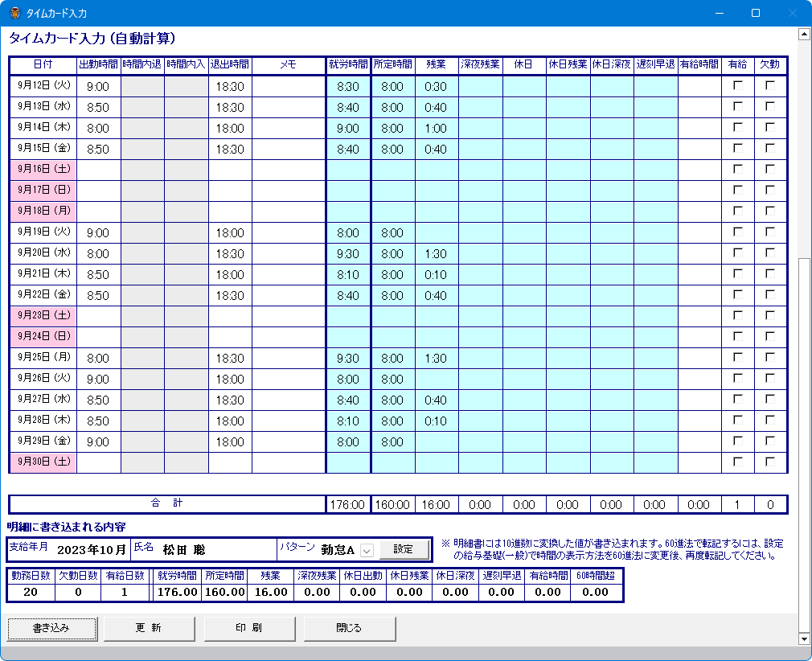Click summary 所定時間 160.00 value
Image resolution: width=812 pixels, height=661 pixels.
tap(225, 592)
